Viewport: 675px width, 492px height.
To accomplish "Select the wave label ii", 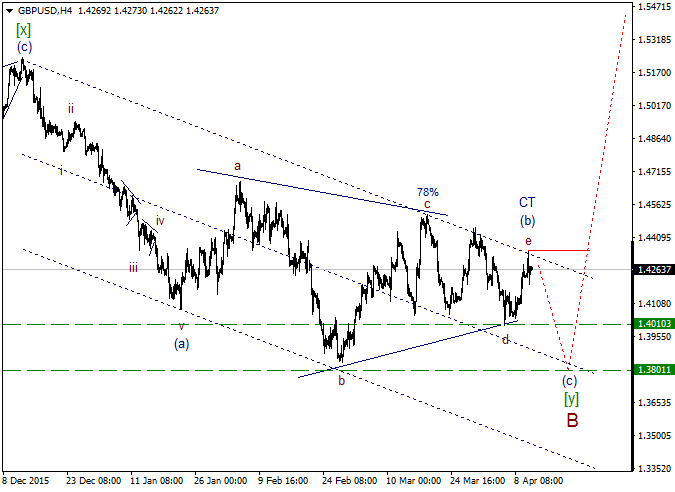I will [x=71, y=109].
